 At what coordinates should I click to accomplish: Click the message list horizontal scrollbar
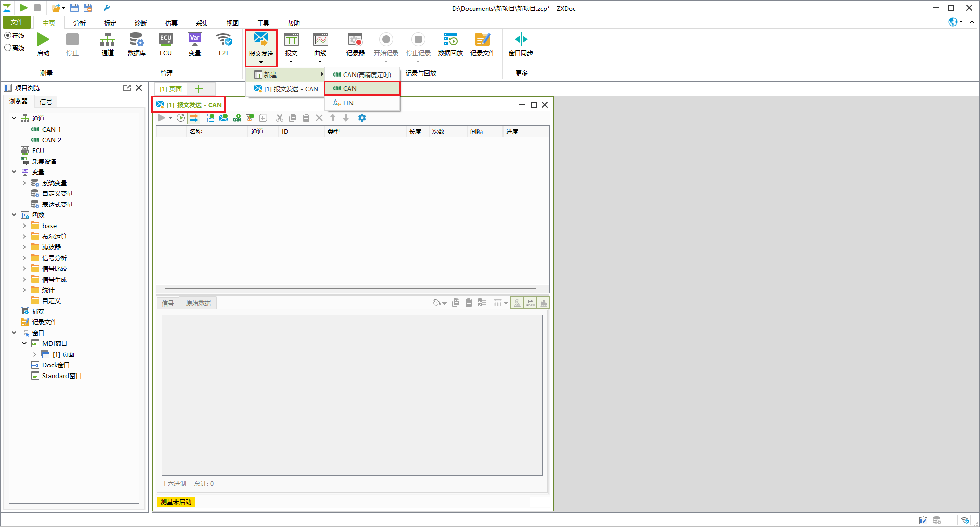coord(350,288)
